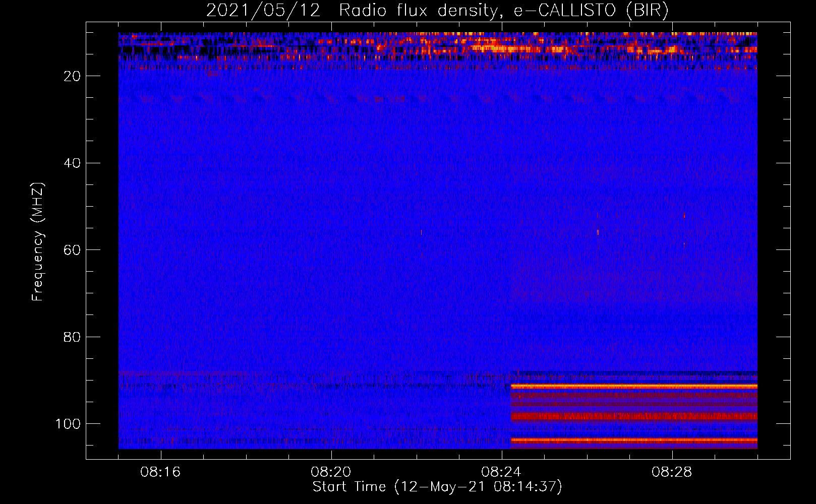Click the plot title '2021/05/12 Radio flux density'
The width and height of the screenshot is (816, 504).
coord(437,10)
